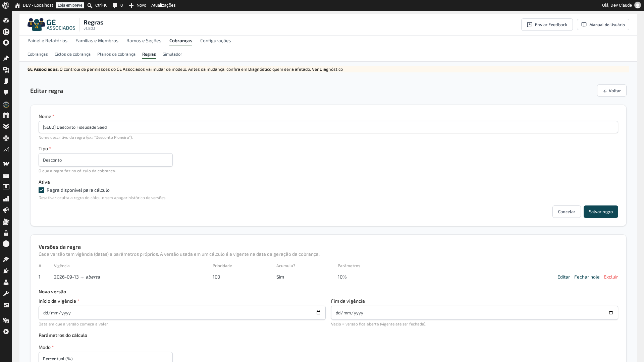Open the Configurações tab
Viewport: 644px width, 362px height.
click(216, 41)
